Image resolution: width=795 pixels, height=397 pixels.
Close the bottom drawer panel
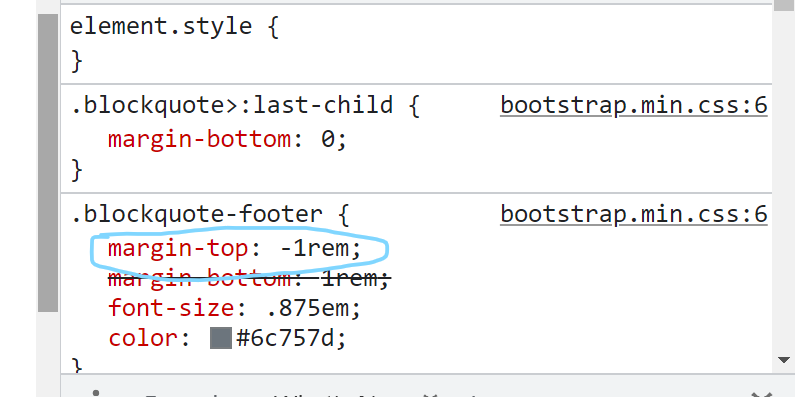760,394
